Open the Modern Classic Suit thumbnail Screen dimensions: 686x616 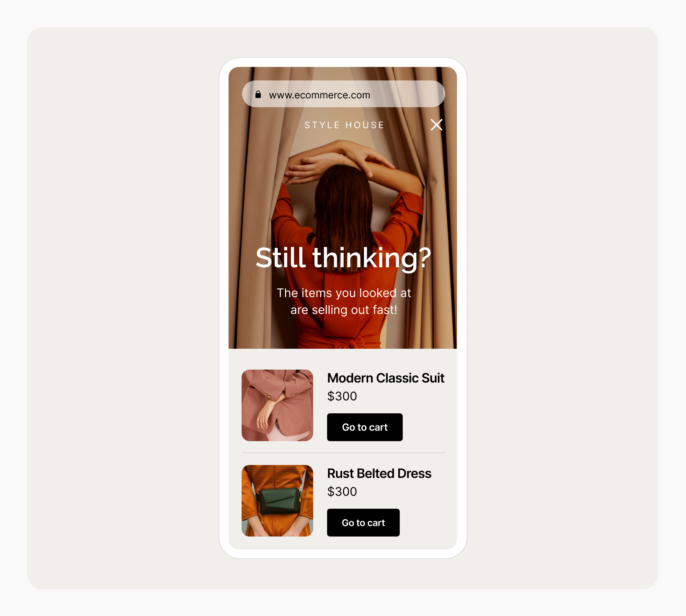click(x=277, y=405)
